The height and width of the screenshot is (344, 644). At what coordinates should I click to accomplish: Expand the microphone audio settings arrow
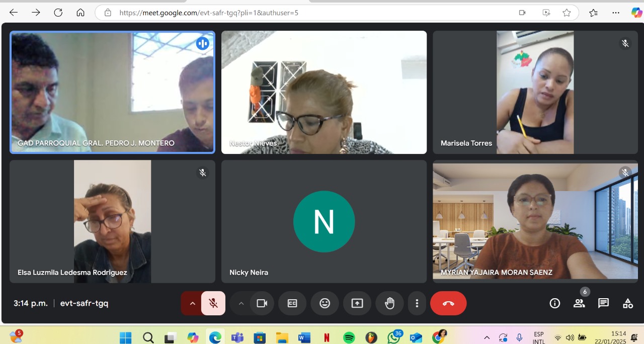click(192, 303)
